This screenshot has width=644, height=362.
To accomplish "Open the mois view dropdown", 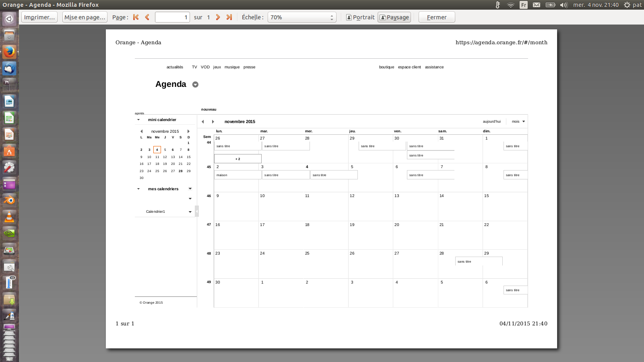I will point(517,121).
